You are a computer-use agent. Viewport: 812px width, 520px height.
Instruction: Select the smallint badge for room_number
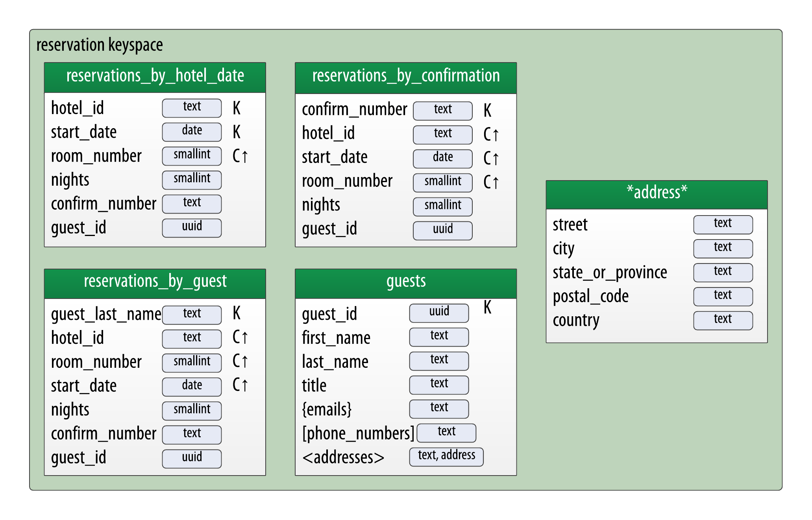pyautogui.click(x=192, y=155)
